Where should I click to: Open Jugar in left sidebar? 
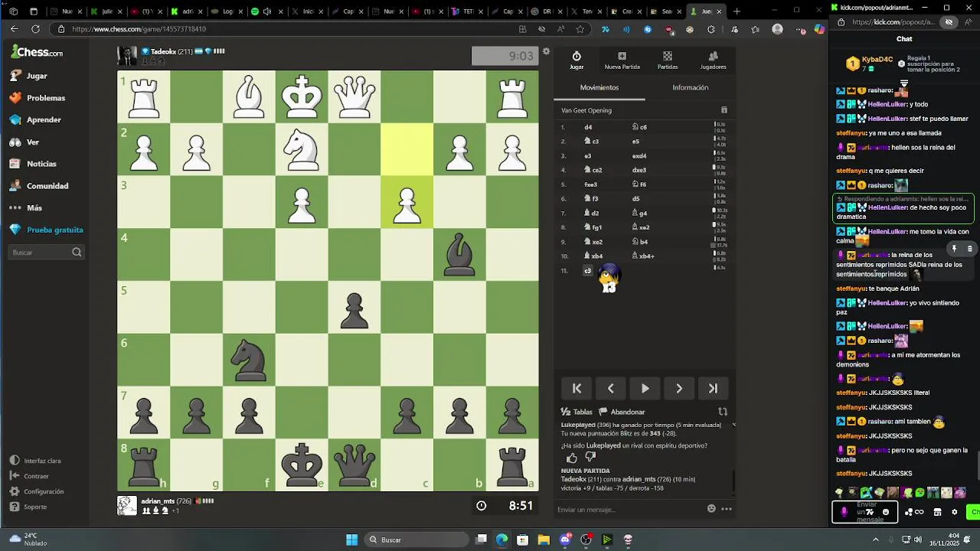(37, 76)
